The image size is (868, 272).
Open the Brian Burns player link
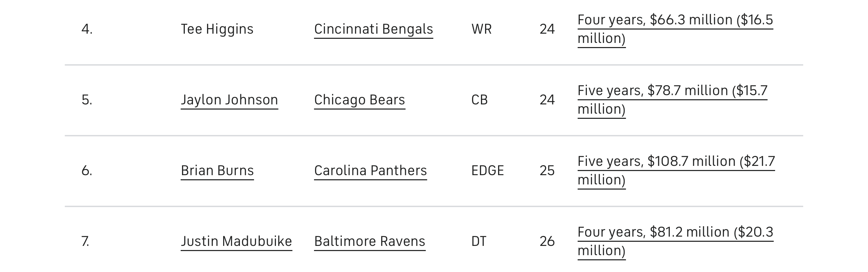(217, 171)
